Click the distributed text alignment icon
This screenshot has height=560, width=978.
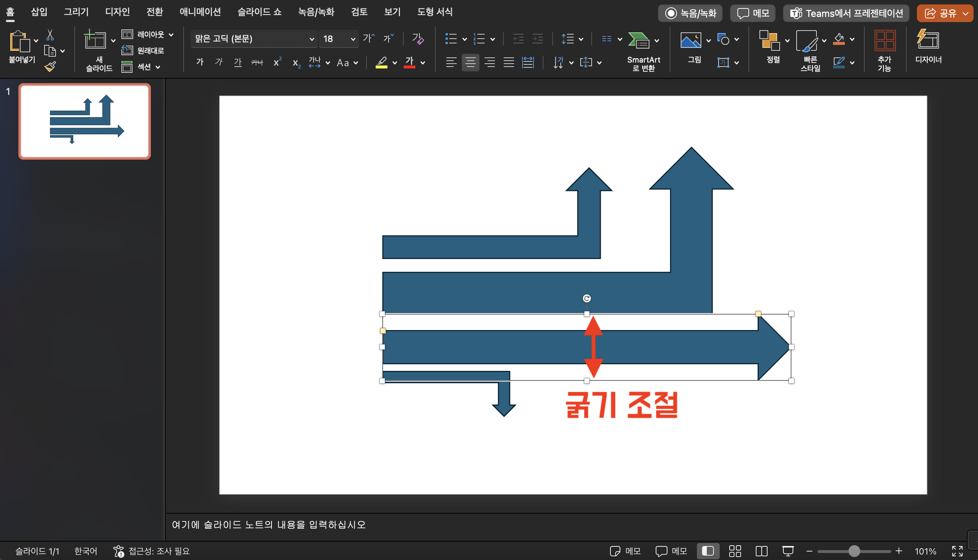[x=528, y=62]
